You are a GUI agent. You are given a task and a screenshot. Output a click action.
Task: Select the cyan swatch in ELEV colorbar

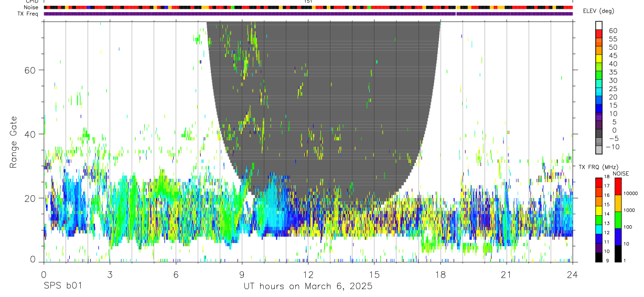(x=598, y=92)
